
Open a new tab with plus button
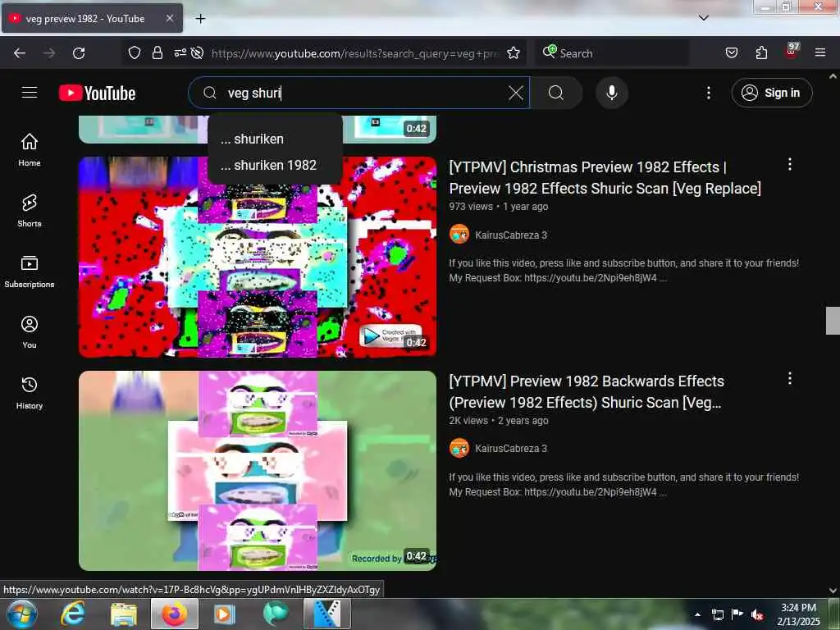tap(200, 19)
